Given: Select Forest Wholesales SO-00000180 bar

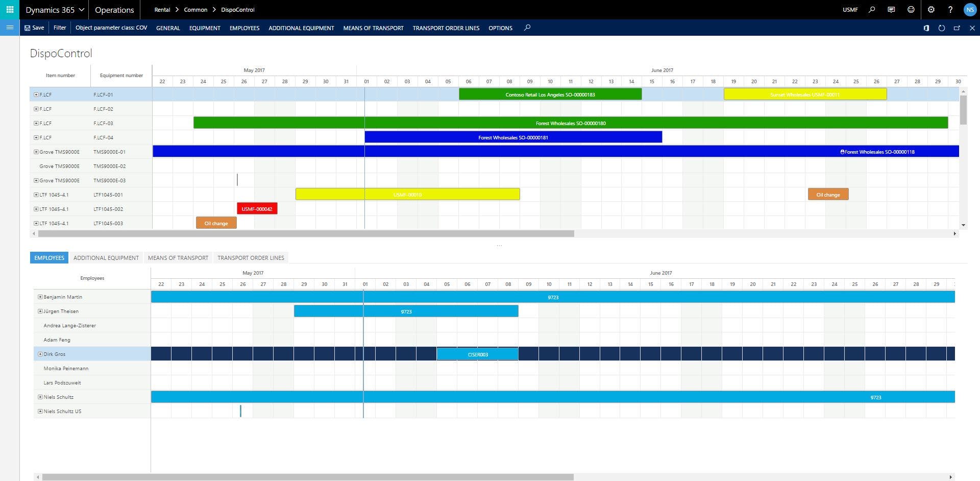Looking at the screenshot, I should pyautogui.click(x=571, y=123).
